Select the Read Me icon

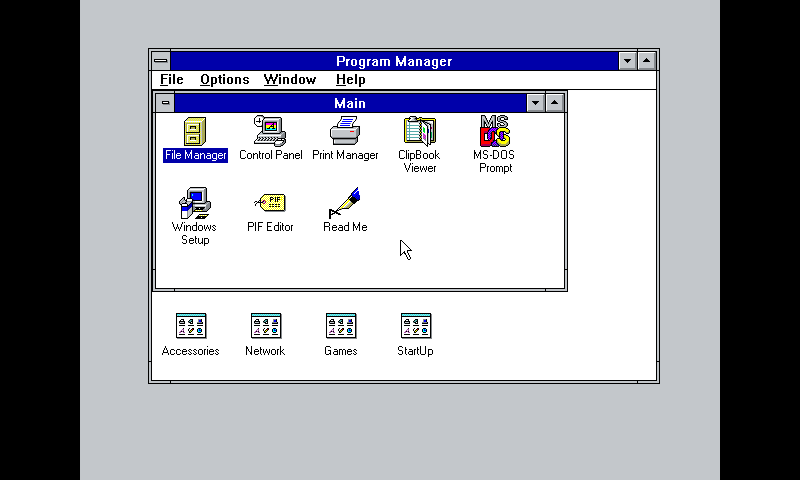click(x=345, y=204)
